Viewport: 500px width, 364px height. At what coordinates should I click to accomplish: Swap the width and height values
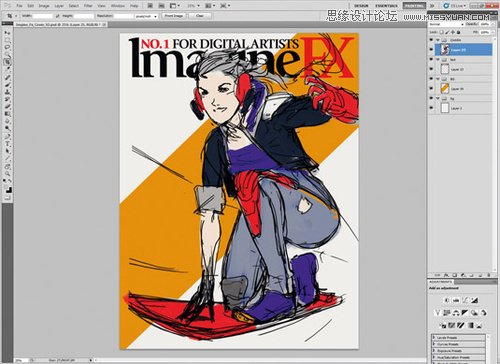(58, 16)
